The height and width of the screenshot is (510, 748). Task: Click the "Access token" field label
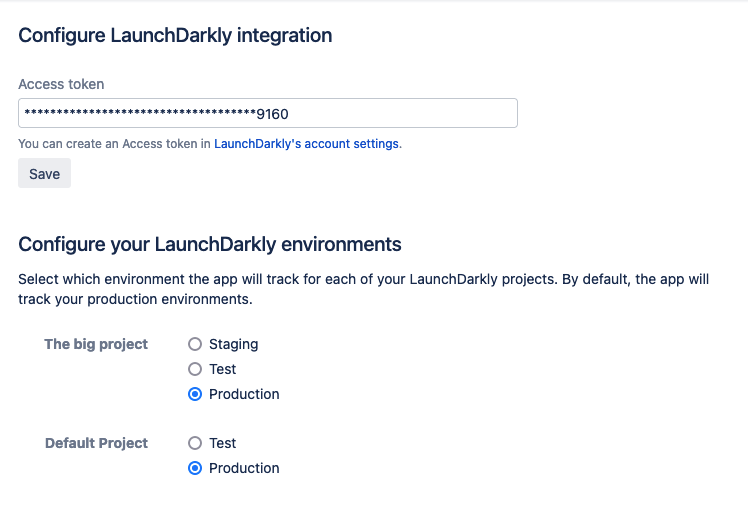pyautogui.click(x=61, y=84)
